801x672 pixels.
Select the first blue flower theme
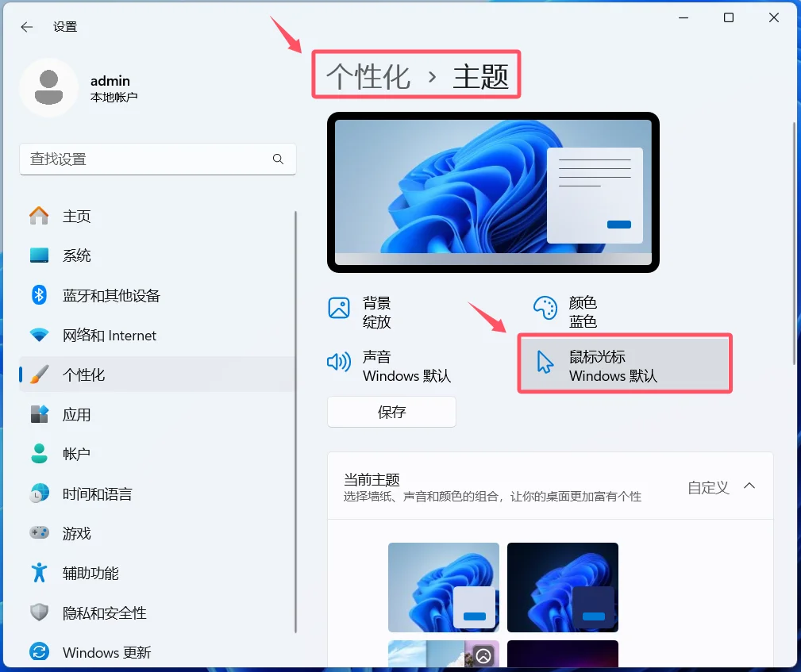(x=443, y=587)
